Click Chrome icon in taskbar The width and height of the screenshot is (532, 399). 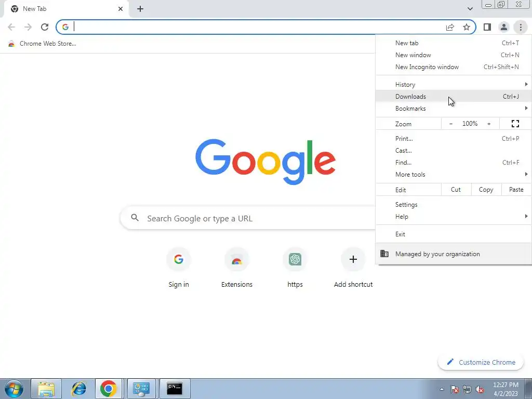tap(108, 389)
